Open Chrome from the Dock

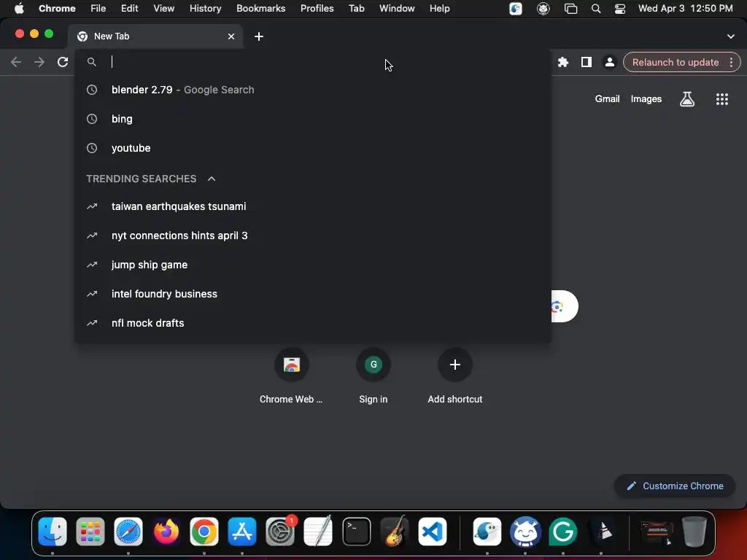click(x=204, y=532)
